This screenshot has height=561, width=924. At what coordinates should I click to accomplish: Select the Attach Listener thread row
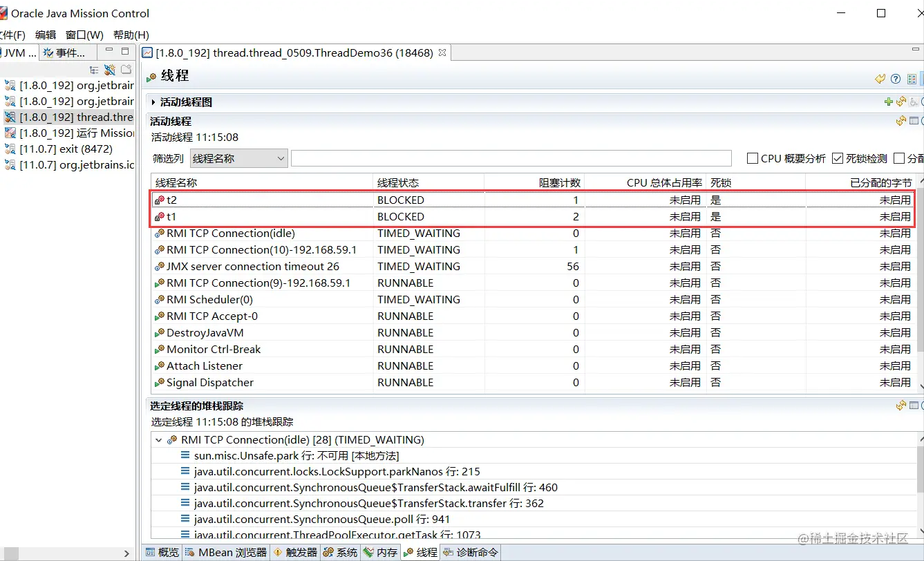coord(534,365)
